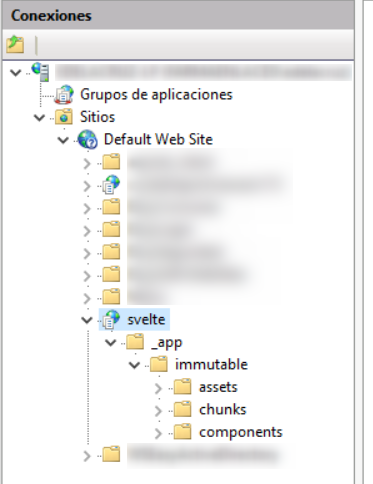Click the Default Web Site globe icon
This screenshot has width=373, height=484.
click(x=87, y=139)
